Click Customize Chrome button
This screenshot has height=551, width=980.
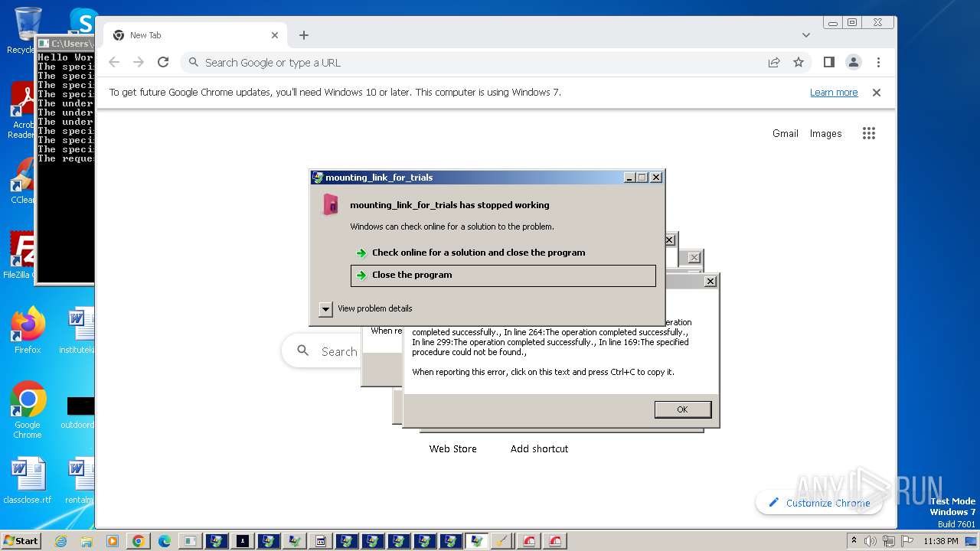[819, 503]
